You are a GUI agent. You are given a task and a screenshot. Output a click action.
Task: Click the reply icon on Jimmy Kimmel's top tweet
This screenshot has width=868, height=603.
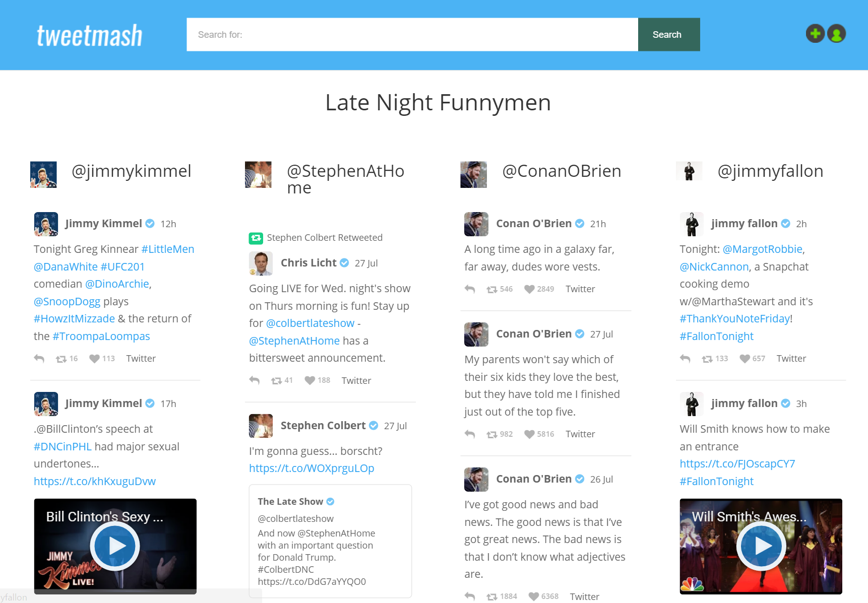pyautogui.click(x=39, y=358)
